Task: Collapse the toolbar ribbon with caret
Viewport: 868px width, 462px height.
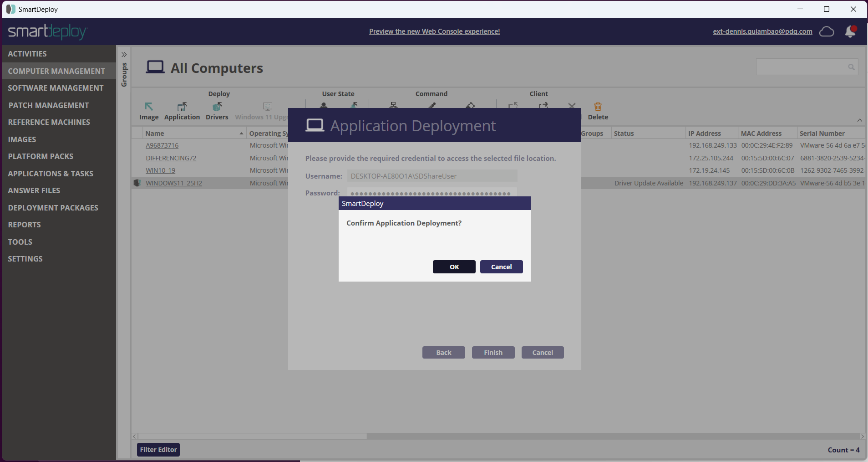Action: (x=859, y=120)
